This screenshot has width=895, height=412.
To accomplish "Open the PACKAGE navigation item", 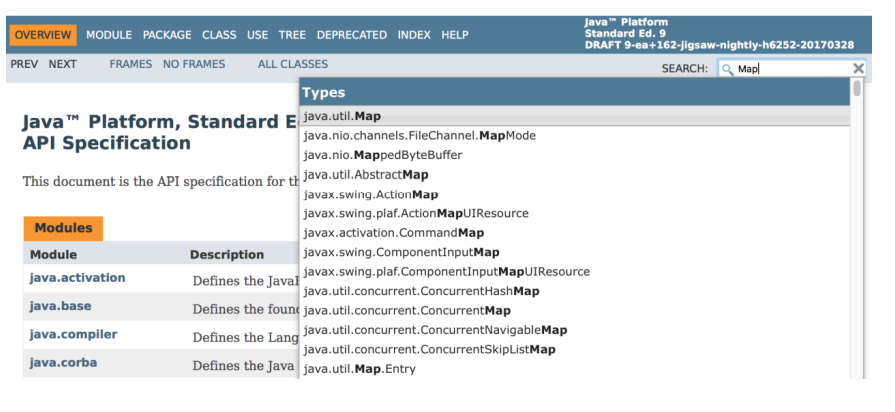I will (x=167, y=35).
